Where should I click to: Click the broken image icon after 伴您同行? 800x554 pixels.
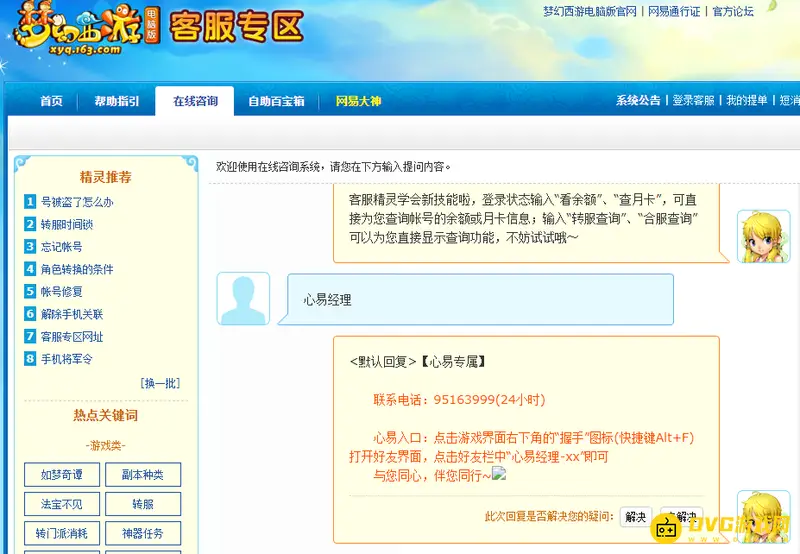tap(498, 473)
